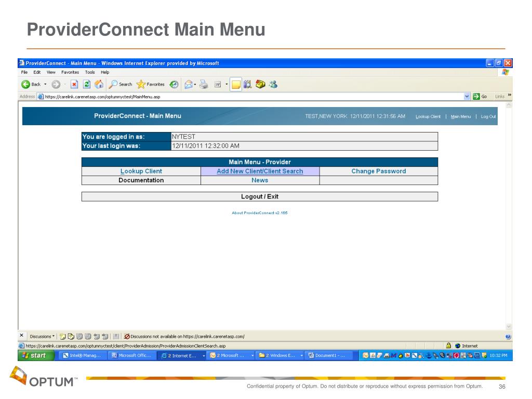Open the Search toolbar button
This screenshot has height=399, width=532.
click(x=121, y=84)
